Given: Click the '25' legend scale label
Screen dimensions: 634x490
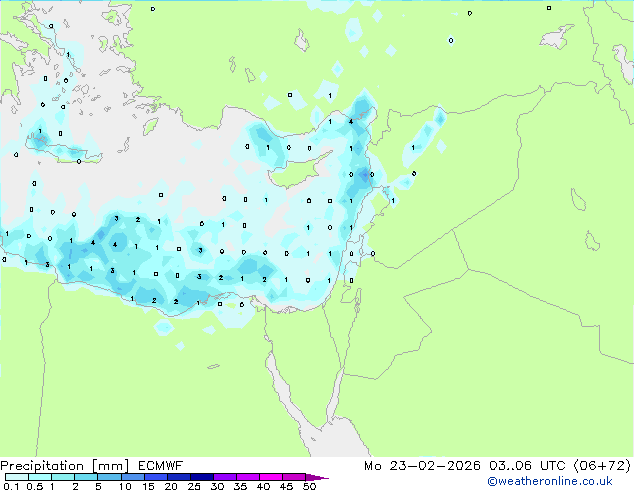Looking at the screenshot, I should pos(194,486).
